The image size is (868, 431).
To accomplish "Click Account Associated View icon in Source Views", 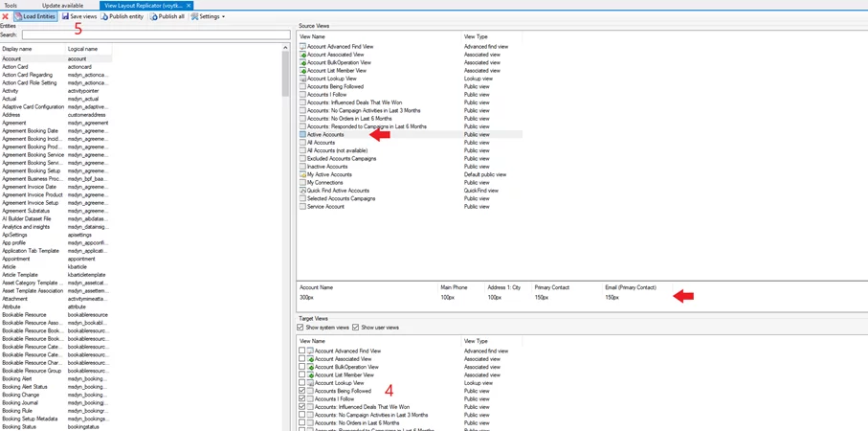I will click(x=302, y=55).
